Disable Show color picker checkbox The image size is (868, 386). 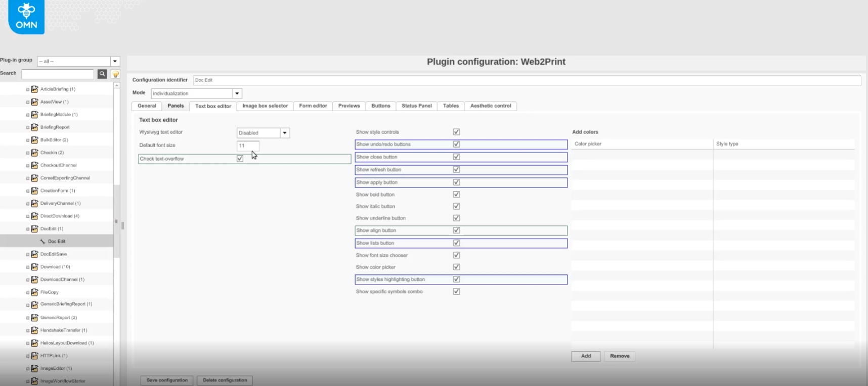pyautogui.click(x=456, y=267)
